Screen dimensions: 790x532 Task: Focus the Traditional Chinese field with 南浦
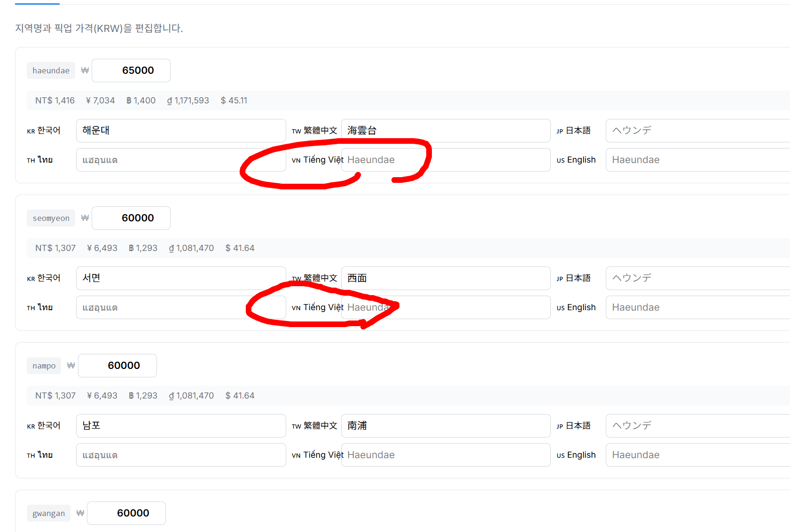coord(445,426)
